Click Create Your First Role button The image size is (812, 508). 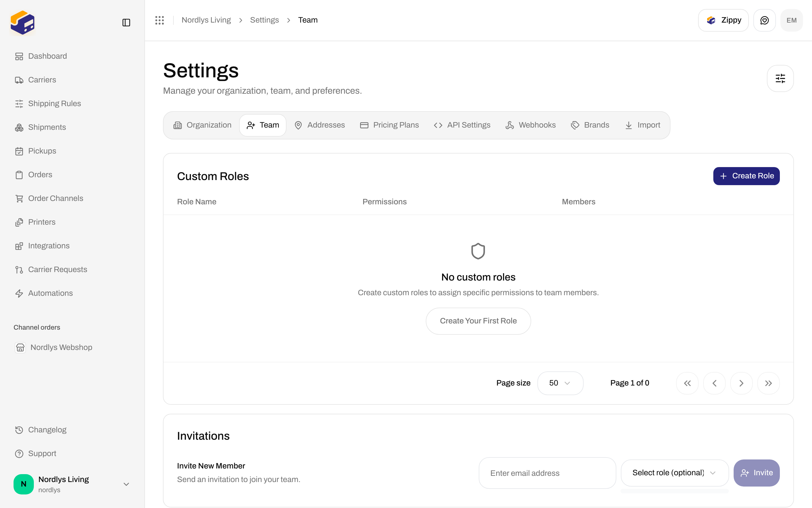478,321
